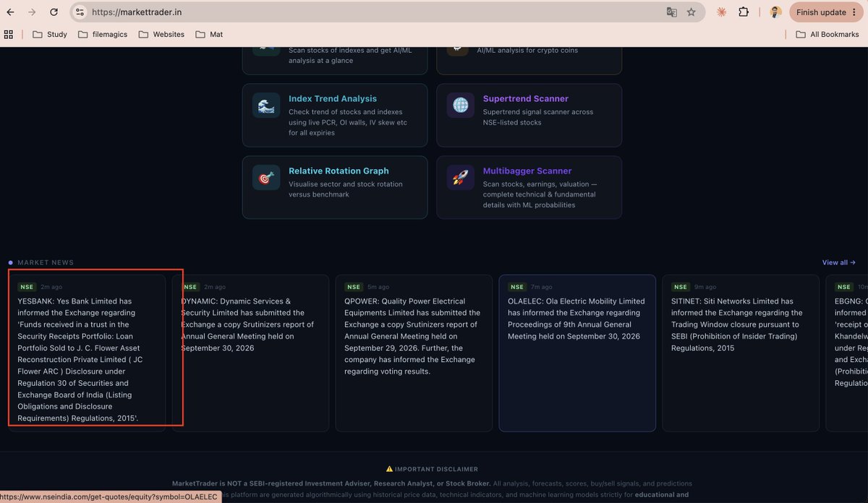This screenshot has width=868, height=503.
Task: Click the target icon on Relative Rotation Graph
Action: (266, 178)
